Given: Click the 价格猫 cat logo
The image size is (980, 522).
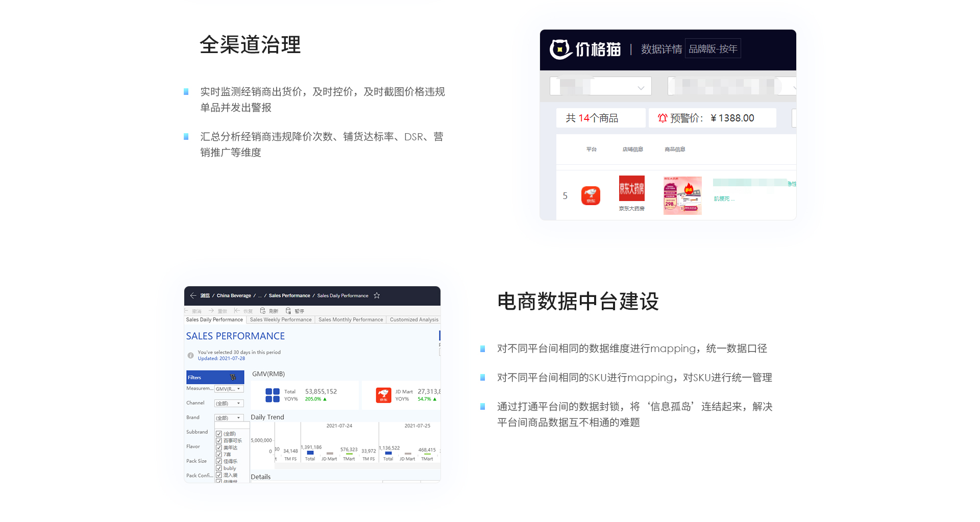Looking at the screenshot, I should click(560, 49).
